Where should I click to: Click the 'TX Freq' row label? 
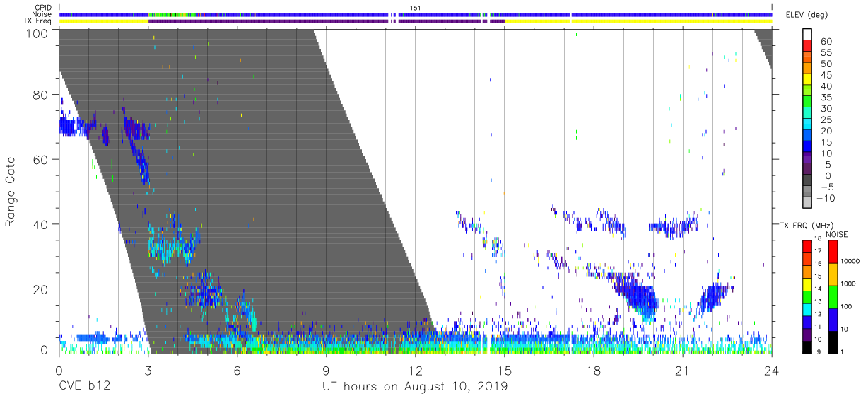click(x=38, y=21)
